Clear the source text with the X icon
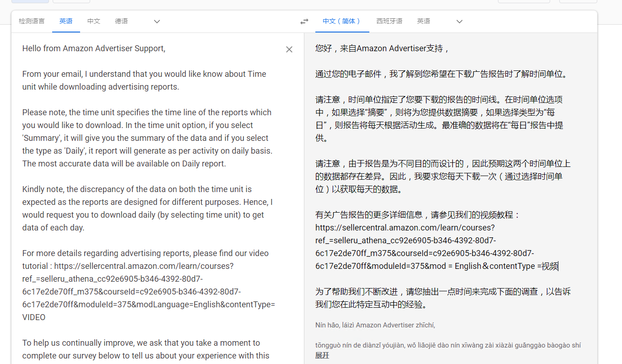The height and width of the screenshot is (364, 622). click(x=289, y=49)
